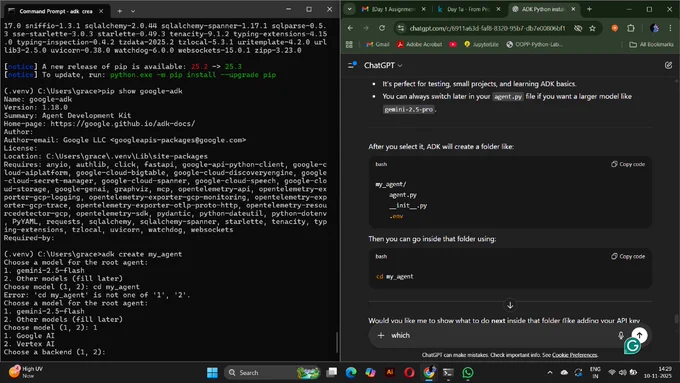Open the Chrome extensions puzzle icon
The width and height of the screenshot is (680, 383).
pyautogui.click(x=631, y=28)
